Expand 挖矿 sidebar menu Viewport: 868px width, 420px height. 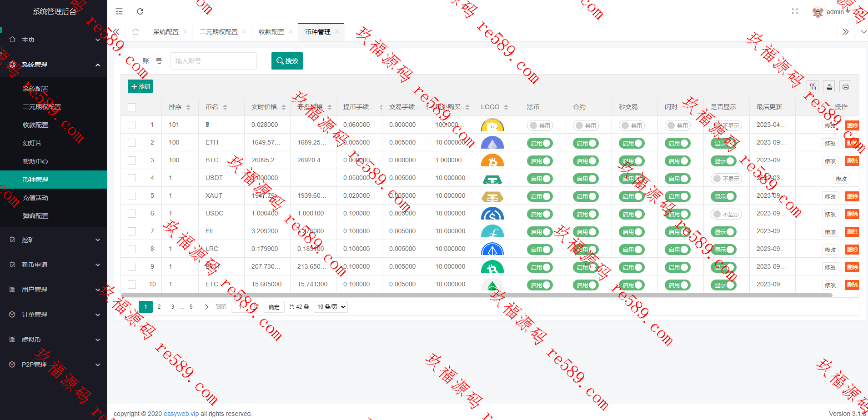point(53,240)
